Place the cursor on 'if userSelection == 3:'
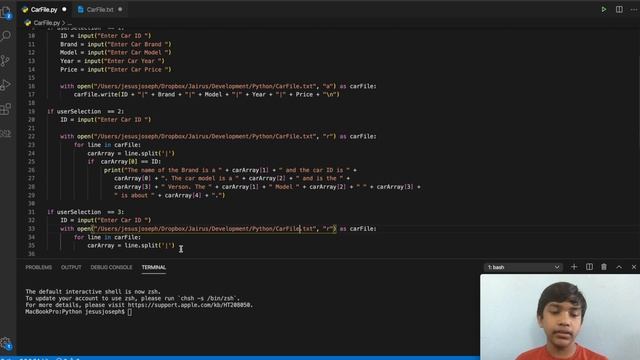Screen dimensions: 640x360 (x=85, y=212)
